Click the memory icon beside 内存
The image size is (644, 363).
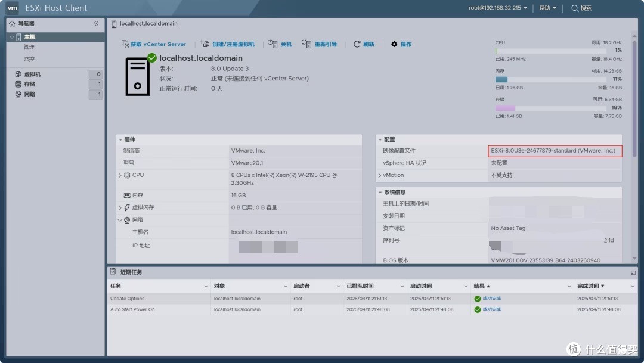coord(127,196)
